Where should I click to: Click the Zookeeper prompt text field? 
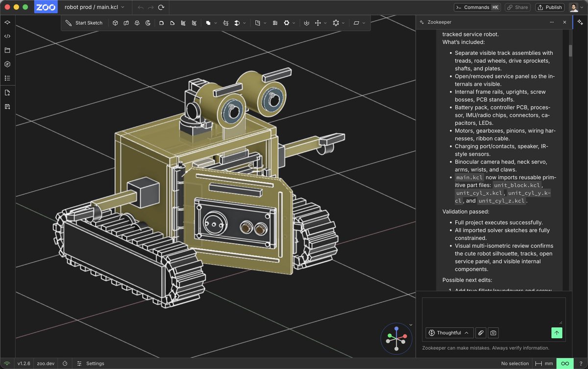(x=494, y=311)
